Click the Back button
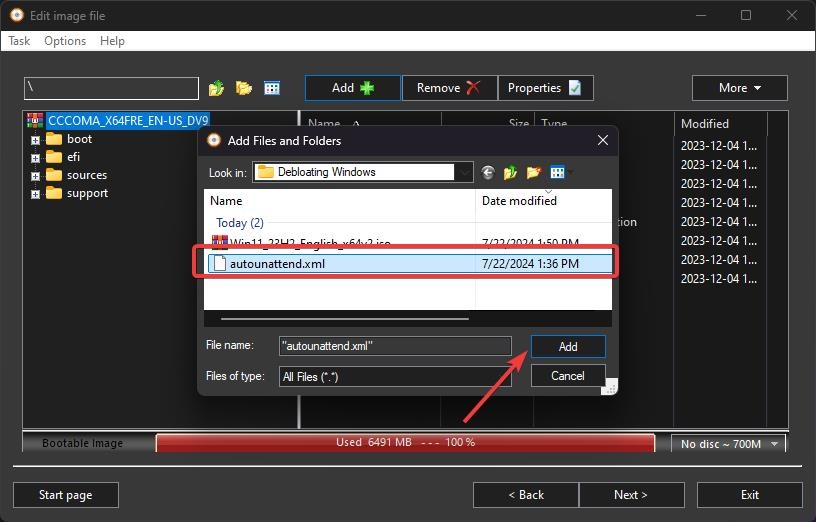Image resolution: width=816 pixels, height=522 pixels. [526, 495]
